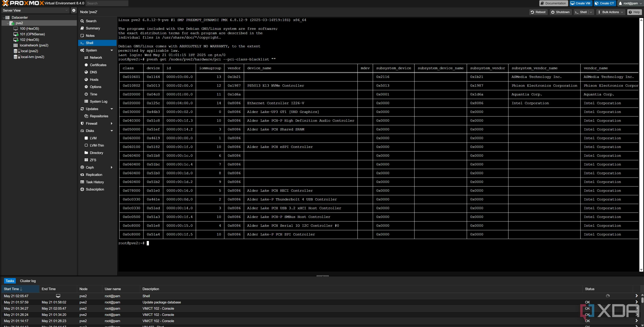Click the log panel collapse handle
The width and height of the screenshot is (644, 327).
click(323, 276)
